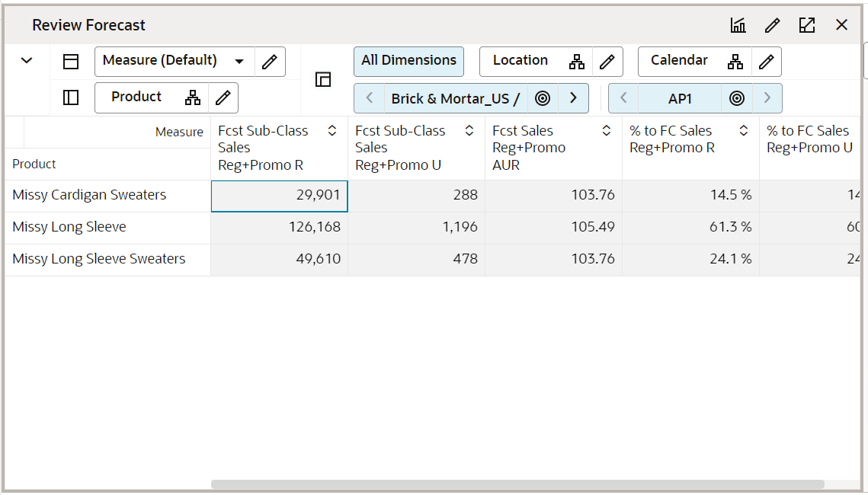The image size is (868, 495).
Task: Click the cell with value 1,196
Action: click(x=416, y=228)
